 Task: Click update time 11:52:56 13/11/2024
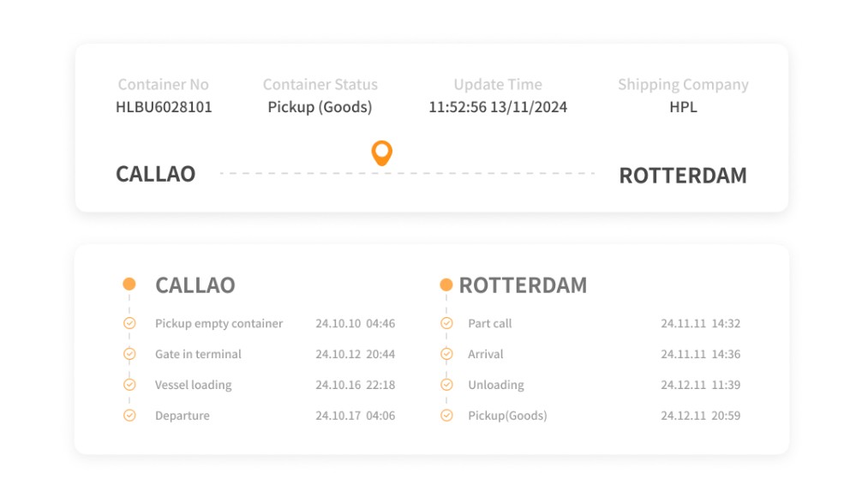[x=498, y=107]
